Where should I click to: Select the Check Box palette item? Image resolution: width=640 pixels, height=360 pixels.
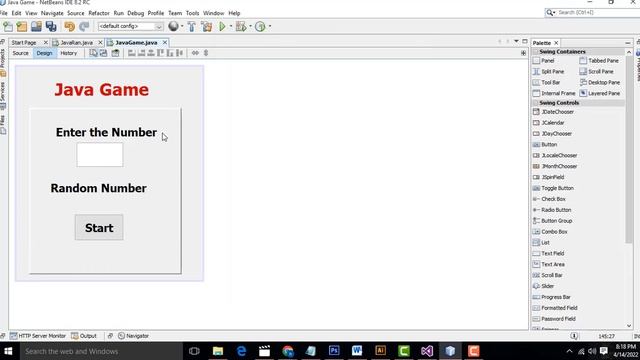[x=549, y=199]
